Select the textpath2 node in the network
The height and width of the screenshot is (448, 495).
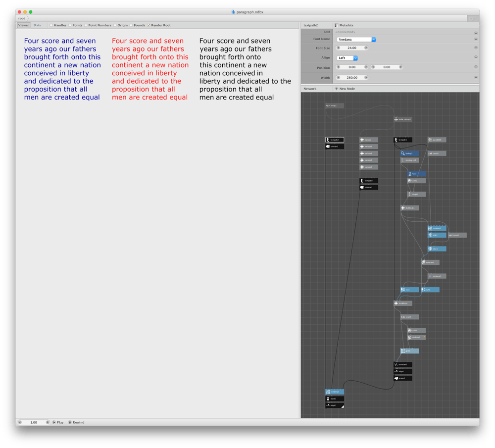pyautogui.click(x=335, y=140)
